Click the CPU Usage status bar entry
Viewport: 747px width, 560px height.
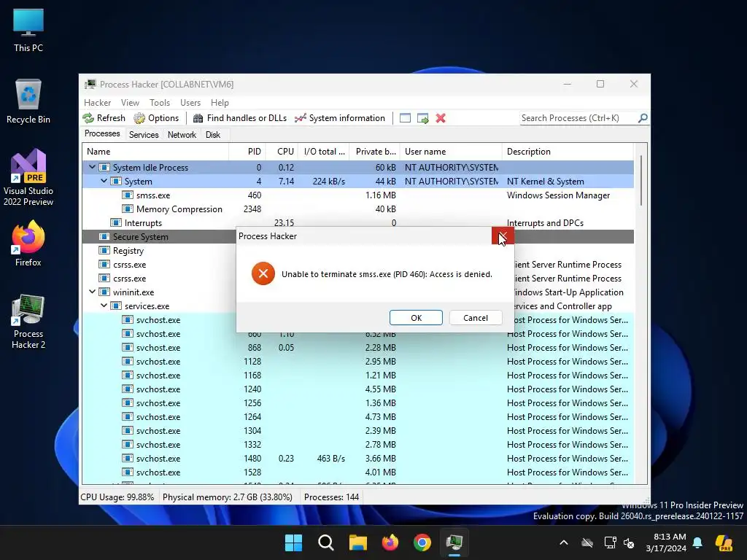click(117, 497)
